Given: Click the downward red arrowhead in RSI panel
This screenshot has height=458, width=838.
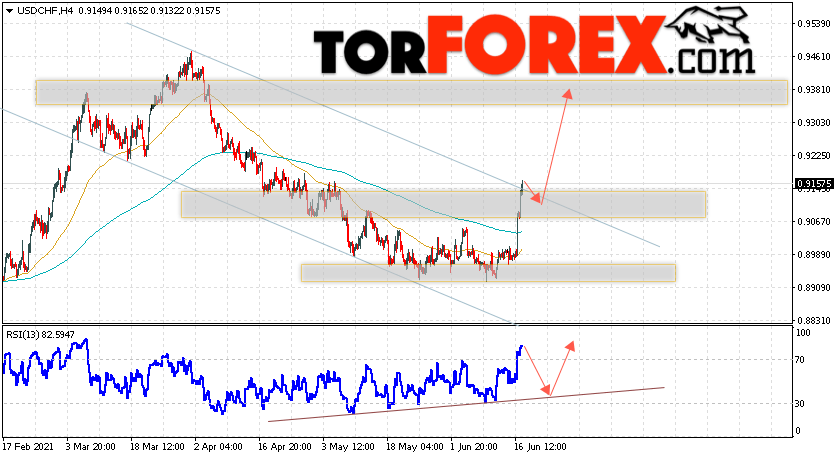Looking at the screenshot, I should pyautogui.click(x=545, y=390).
